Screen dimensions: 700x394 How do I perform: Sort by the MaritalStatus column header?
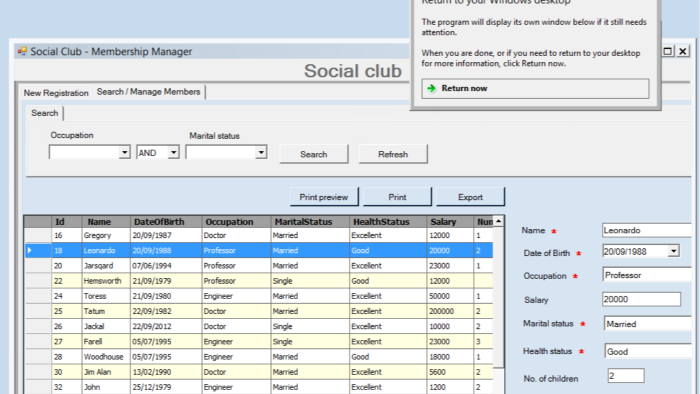pos(310,222)
